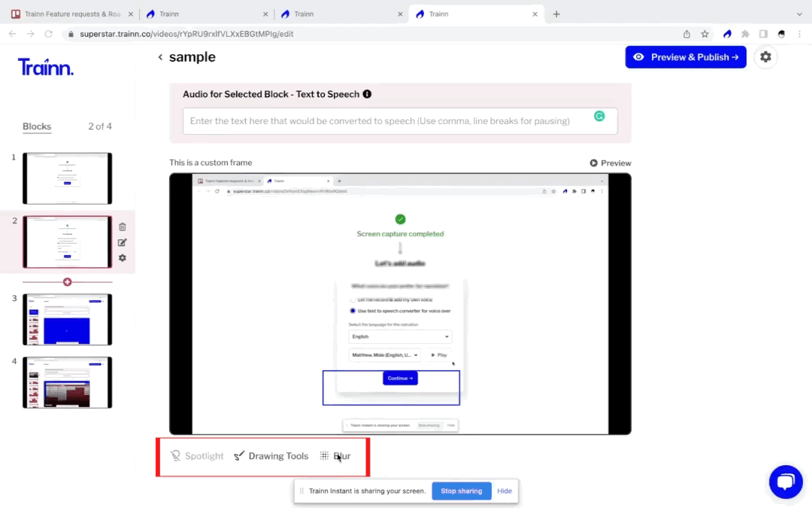Open the chat widget bubble
This screenshot has height=508, width=812.
(786, 482)
